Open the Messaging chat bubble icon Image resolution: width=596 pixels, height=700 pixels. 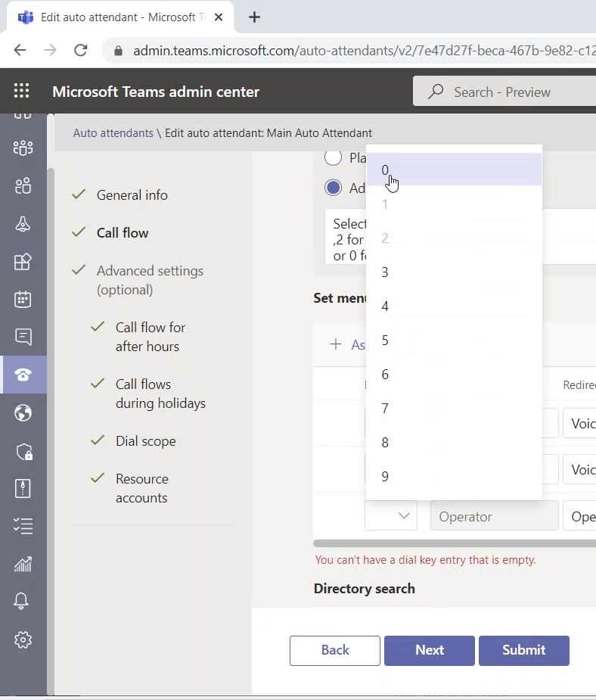[23, 337]
